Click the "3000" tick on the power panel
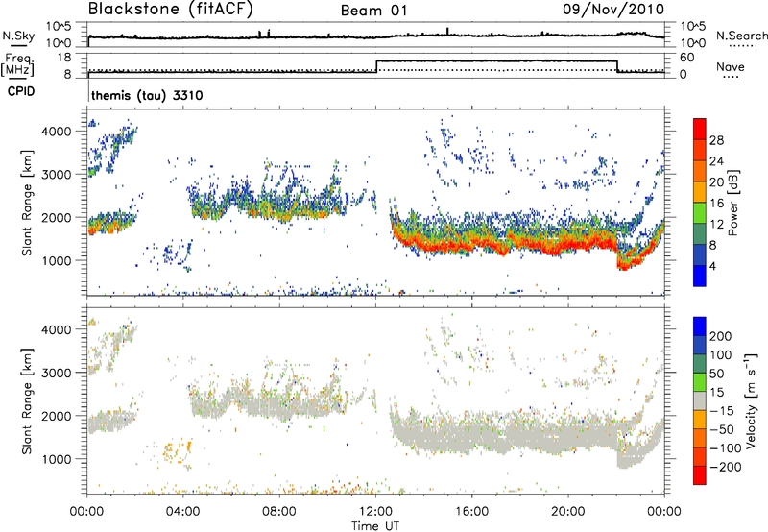 click(56, 175)
